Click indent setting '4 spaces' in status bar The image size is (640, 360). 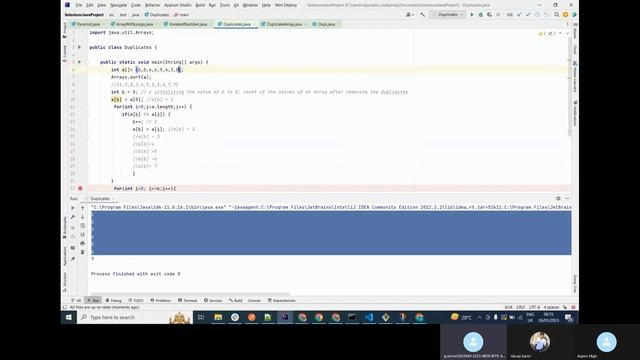click(x=551, y=307)
